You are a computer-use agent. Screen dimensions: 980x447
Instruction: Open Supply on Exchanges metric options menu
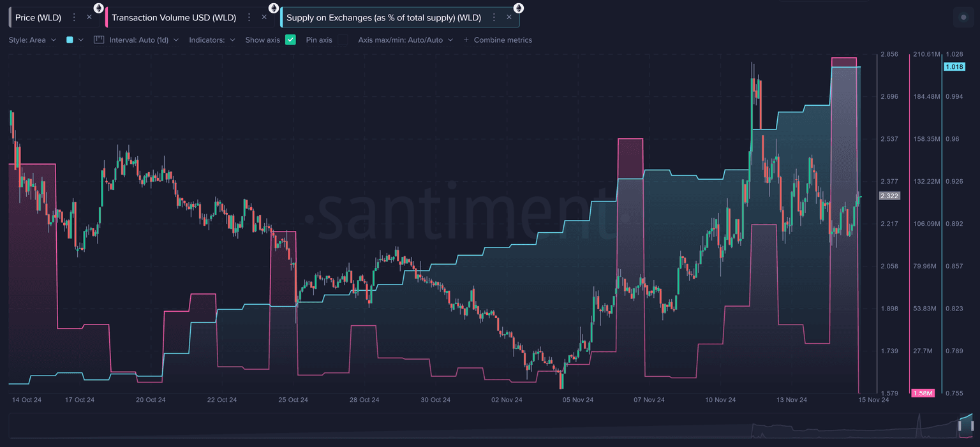point(494,17)
